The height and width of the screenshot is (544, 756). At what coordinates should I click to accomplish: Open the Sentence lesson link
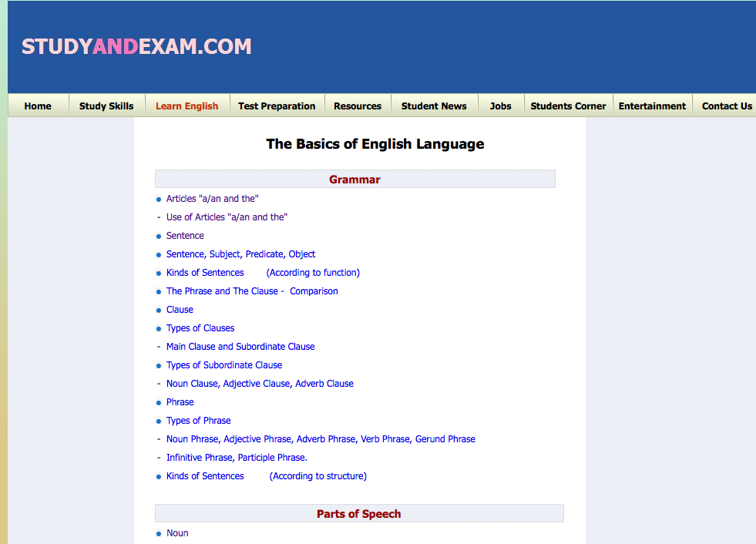tap(185, 235)
